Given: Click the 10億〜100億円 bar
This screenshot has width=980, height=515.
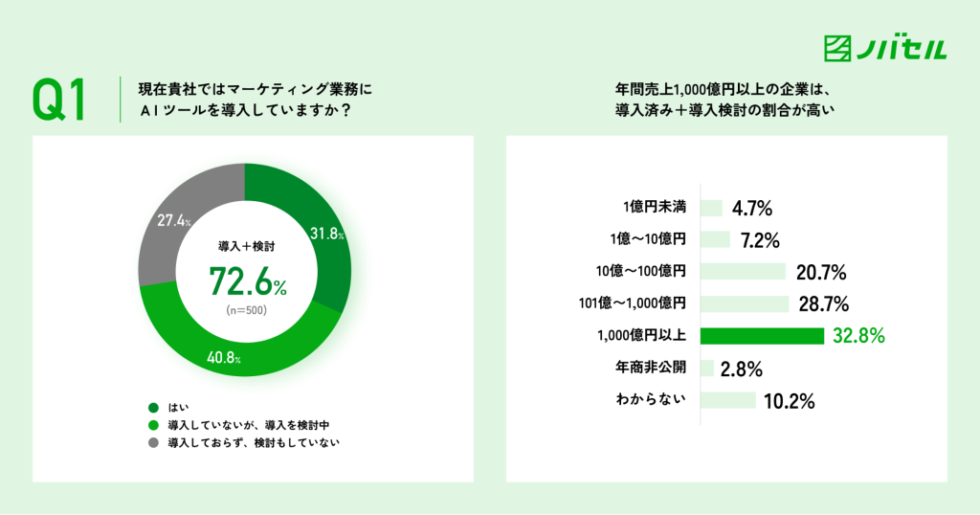Looking at the screenshot, I should click(x=743, y=271).
